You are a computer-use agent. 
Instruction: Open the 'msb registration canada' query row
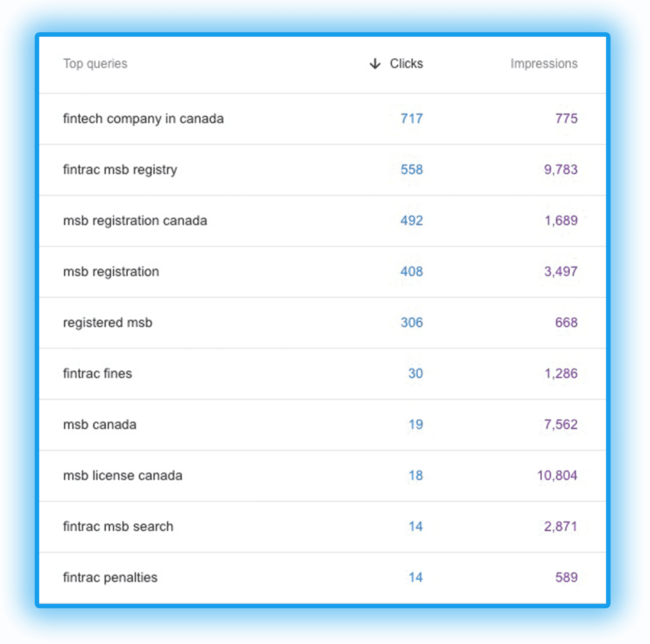click(x=135, y=221)
